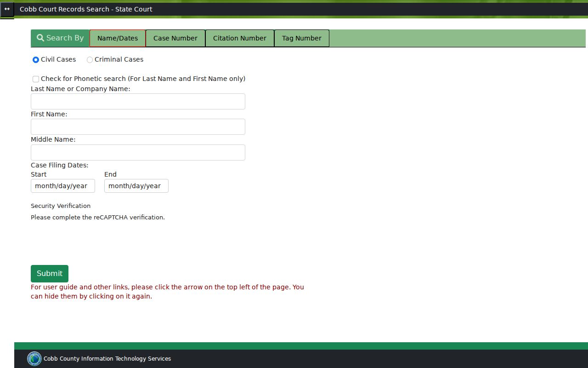Focus the Last Name or Company Name field
The width and height of the screenshot is (588, 368).
click(138, 101)
